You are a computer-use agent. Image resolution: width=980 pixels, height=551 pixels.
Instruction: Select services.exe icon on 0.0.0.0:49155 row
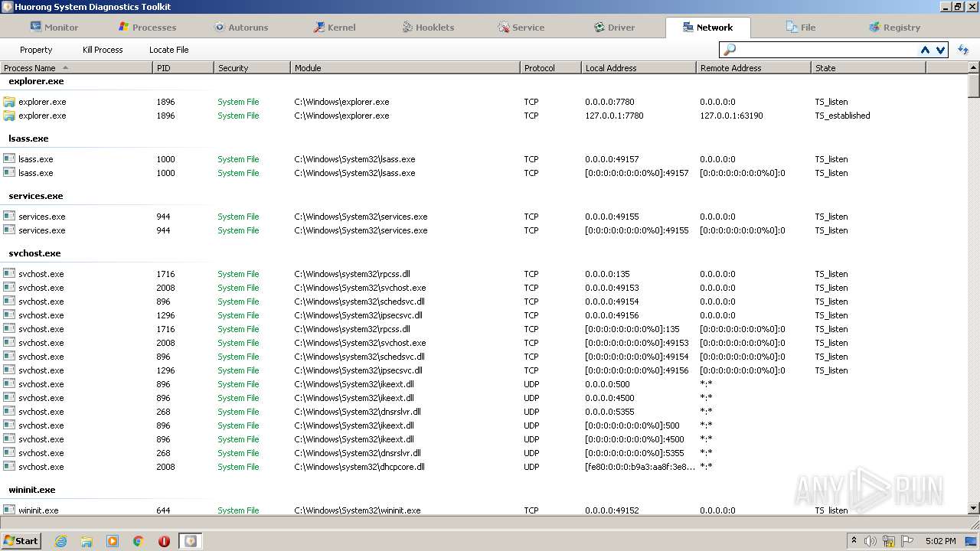coord(9,217)
